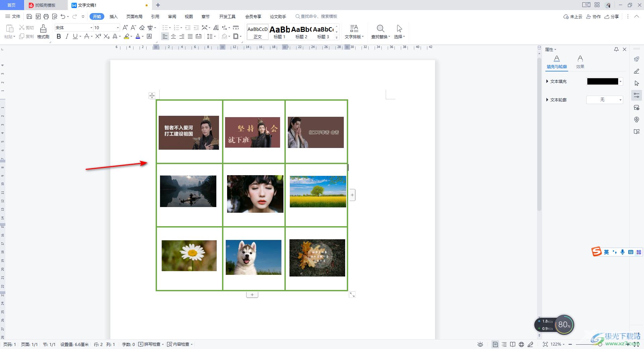Open the 引用 ribbon tab
644x349 pixels.
click(155, 16)
